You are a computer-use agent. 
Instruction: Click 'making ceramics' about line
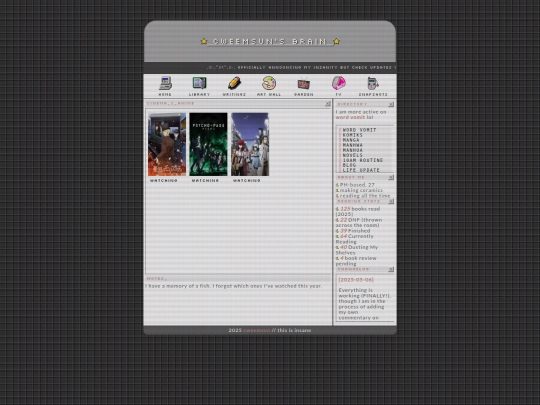[x=359, y=190]
